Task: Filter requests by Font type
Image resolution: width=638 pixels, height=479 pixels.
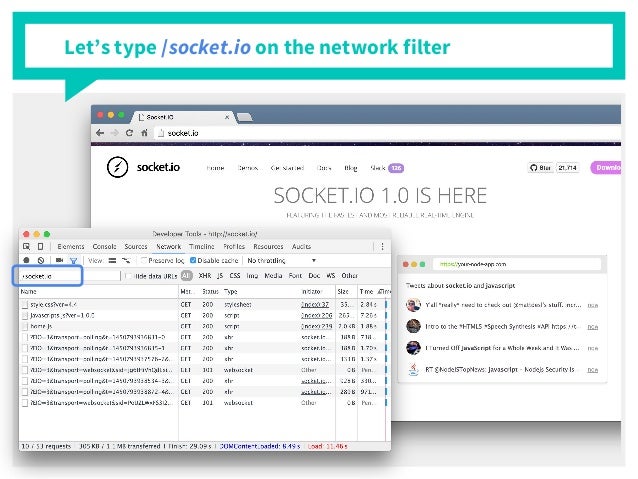Action: coord(295,276)
